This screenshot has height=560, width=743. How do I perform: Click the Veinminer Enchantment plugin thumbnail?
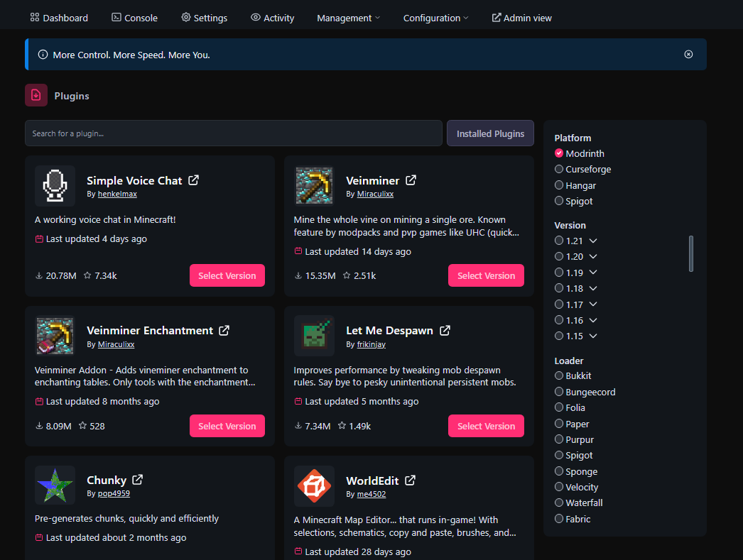pos(55,336)
